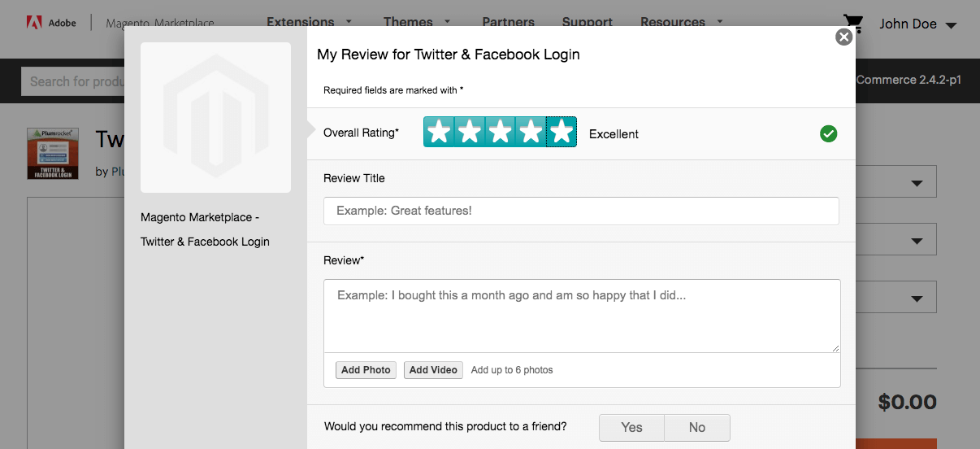Click the $0.00 price text

pyautogui.click(x=907, y=402)
